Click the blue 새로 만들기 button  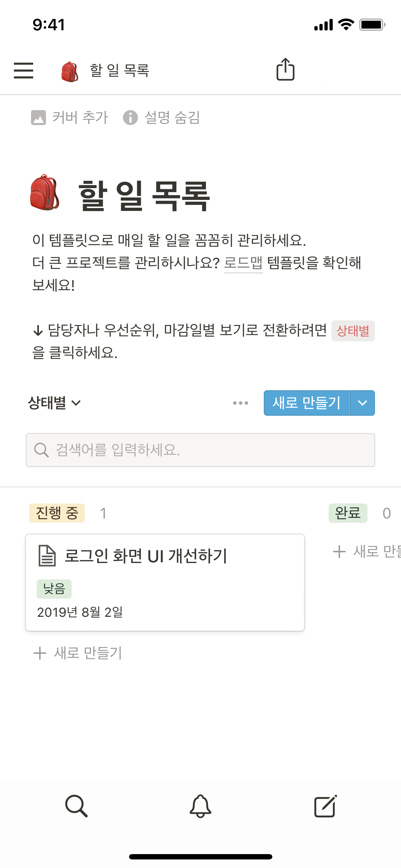pyautogui.click(x=307, y=403)
